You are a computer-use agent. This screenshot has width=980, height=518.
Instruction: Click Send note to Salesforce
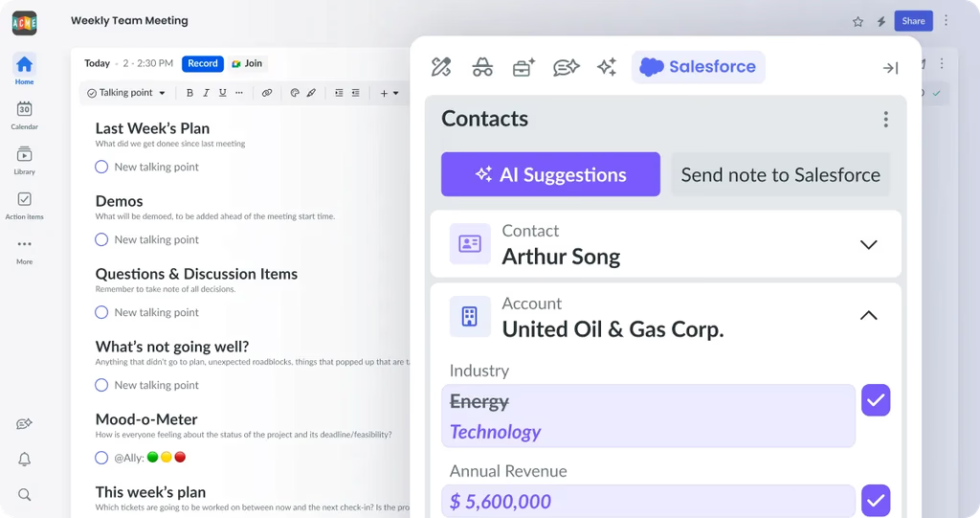(781, 174)
